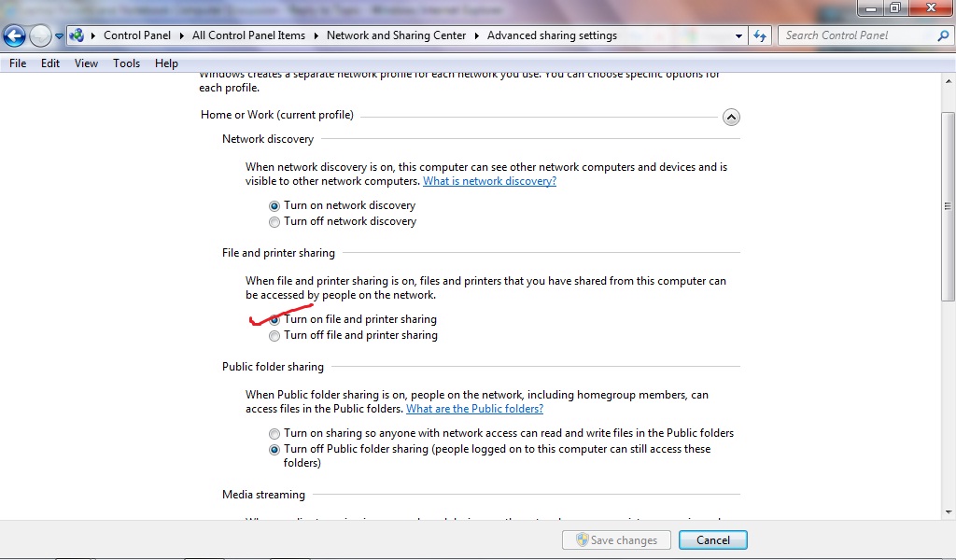Select Turn off network discovery

[274, 222]
